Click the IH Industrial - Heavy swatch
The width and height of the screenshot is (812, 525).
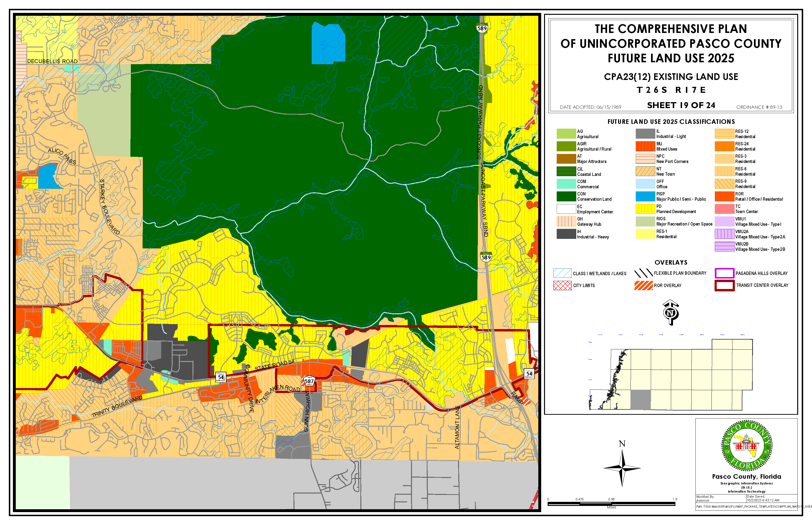pyautogui.click(x=566, y=234)
